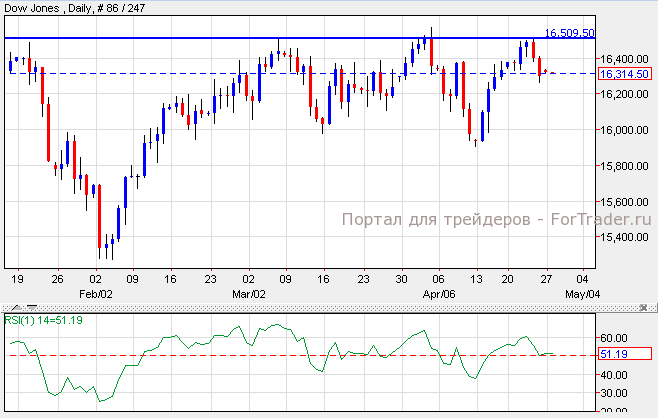The image size is (658, 418).
Task: Select the chart title 'Dow Jones , Daily, # 86 / 247'
Action: tap(75, 8)
